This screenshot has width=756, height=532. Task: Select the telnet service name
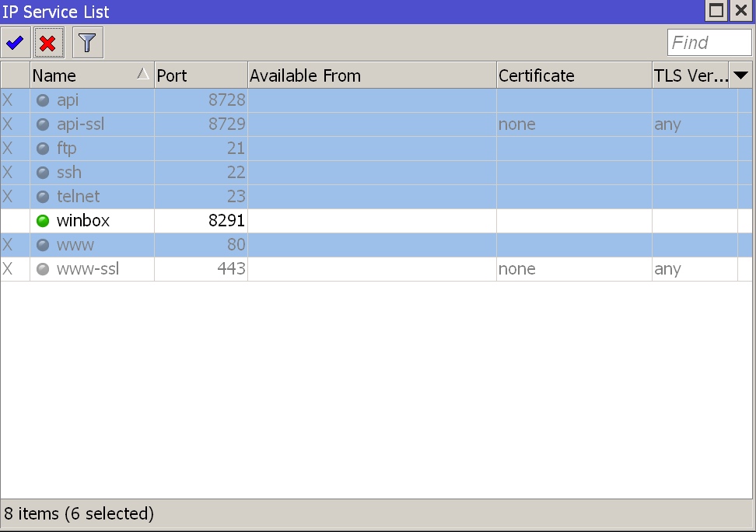[78, 197]
